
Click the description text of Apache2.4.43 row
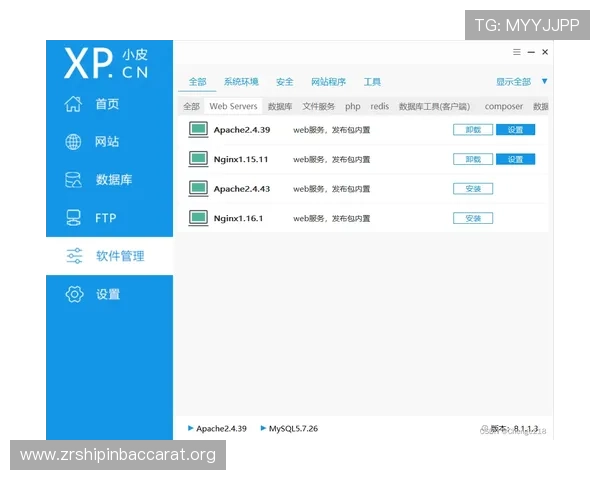pos(331,189)
